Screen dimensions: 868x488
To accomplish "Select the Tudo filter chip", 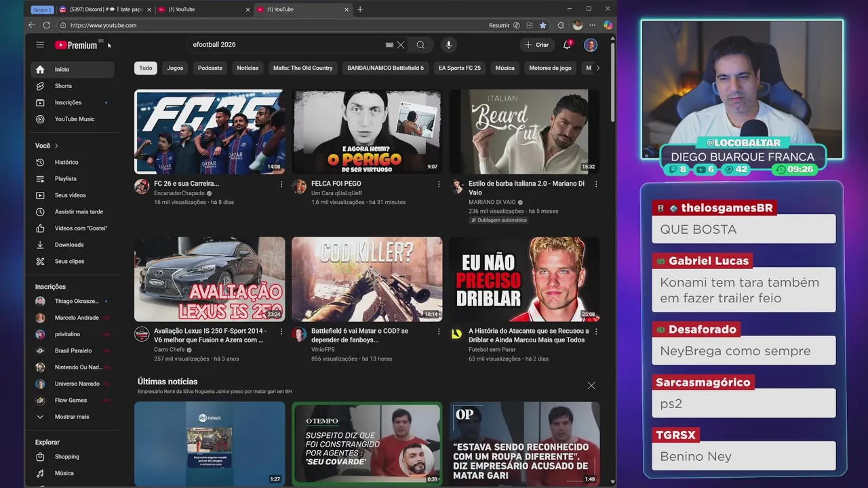I will pyautogui.click(x=146, y=68).
